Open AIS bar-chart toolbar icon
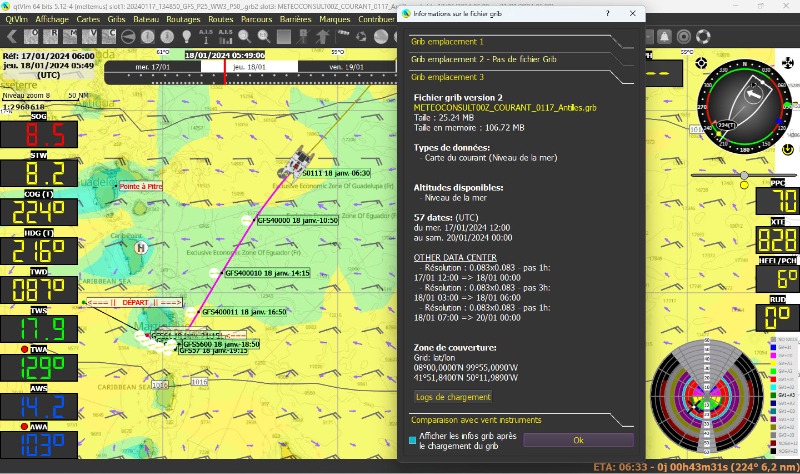Image resolution: width=800 pixels, height=474 pixels. [x=226, y=36]
